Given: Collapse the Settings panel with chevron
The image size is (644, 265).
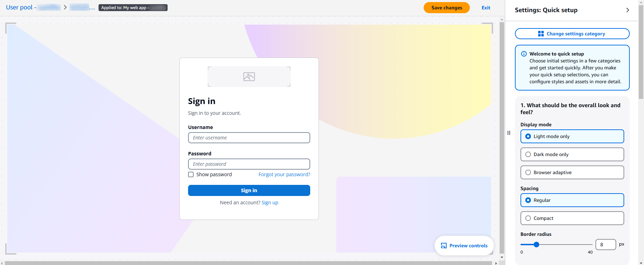Looking at the screenshot, I should click(627, 10).
